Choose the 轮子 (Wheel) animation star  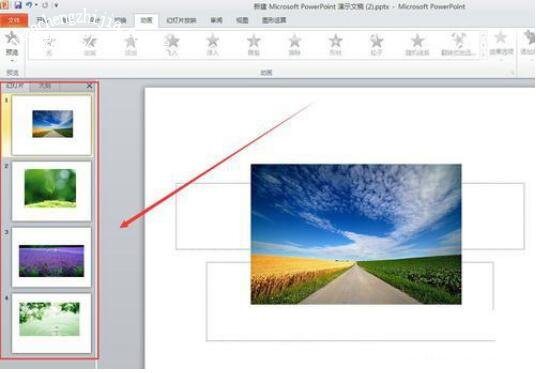tap(376, 45)
